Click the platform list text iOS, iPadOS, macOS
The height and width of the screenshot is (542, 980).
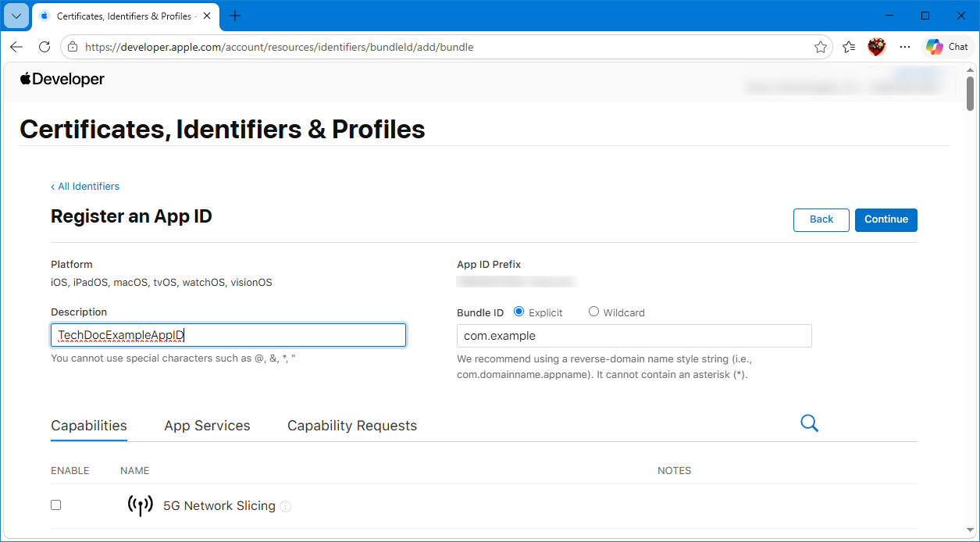[x=162, y=283]
